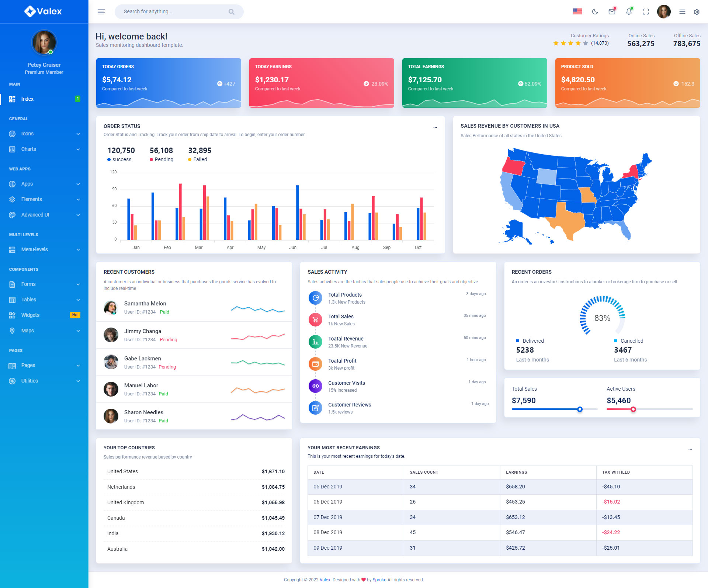Open the Widgets sidebar item
This screenshot has width=708, height=588.
(x=30, y=315)
